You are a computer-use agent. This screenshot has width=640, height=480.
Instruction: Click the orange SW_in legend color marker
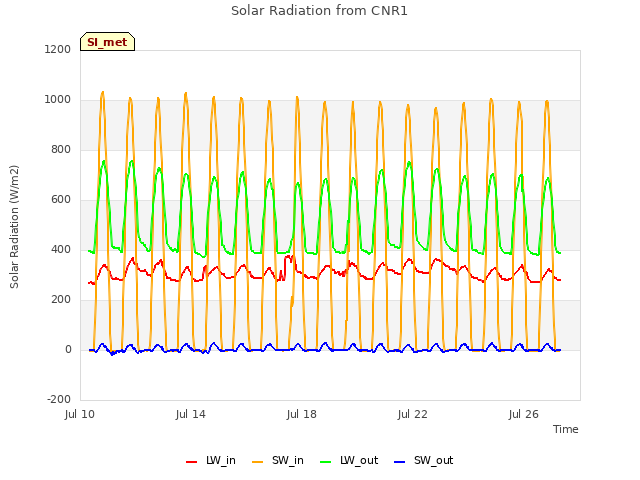(x=258, y=462)
